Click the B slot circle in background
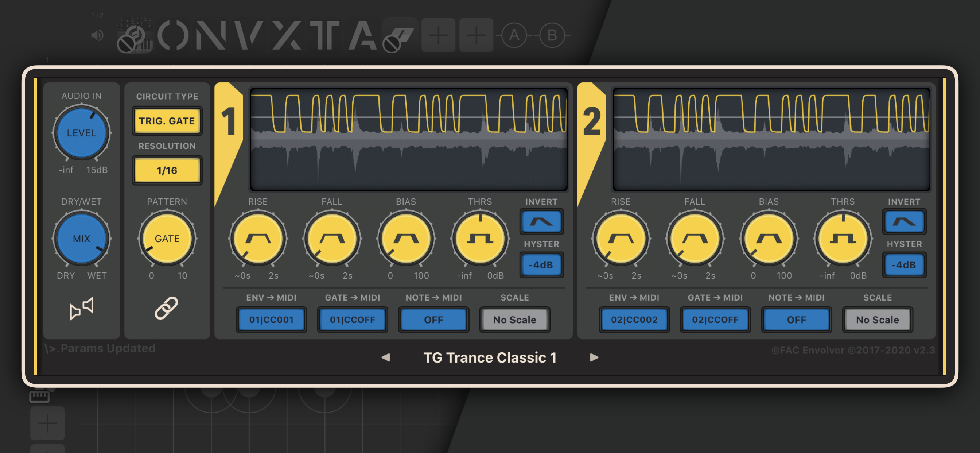Viewport: 980px width, 453px height. (x=552, y=35)
